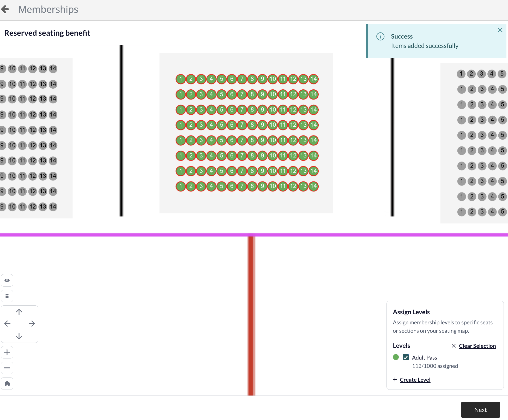
Task: Click 'Reserved seating benefit' heading
Action: click(47, 33)
